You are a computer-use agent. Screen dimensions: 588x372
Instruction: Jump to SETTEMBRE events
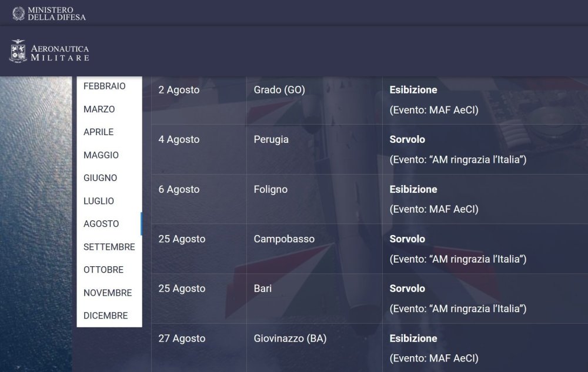pyautogui.click(x=109, y=247)
